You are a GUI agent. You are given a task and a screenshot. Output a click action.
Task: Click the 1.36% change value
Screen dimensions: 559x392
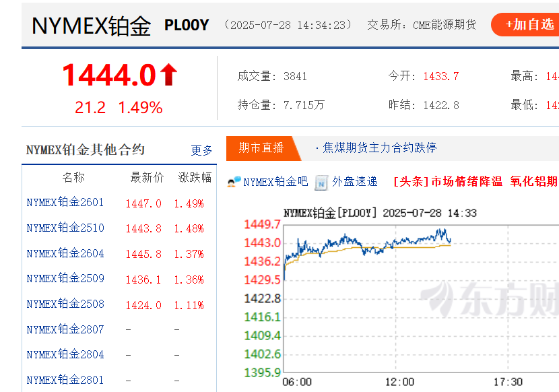(x=189, y=280)
